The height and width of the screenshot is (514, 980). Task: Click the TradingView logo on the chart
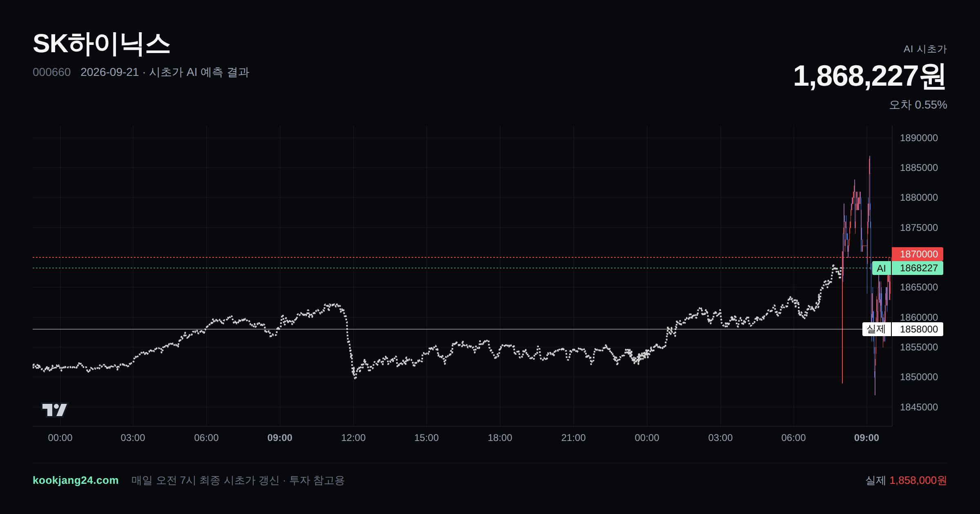(x=55, y=410)
